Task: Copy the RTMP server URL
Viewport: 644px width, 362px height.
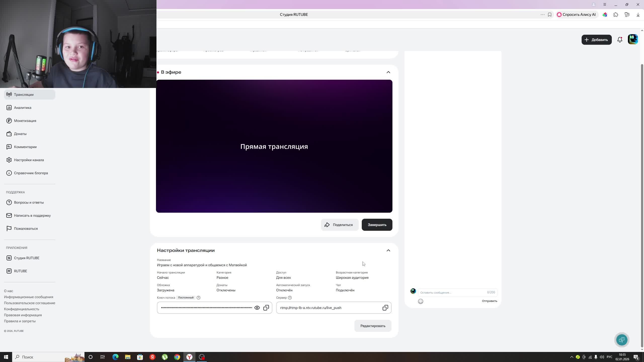Action: [x=385, y=308]
